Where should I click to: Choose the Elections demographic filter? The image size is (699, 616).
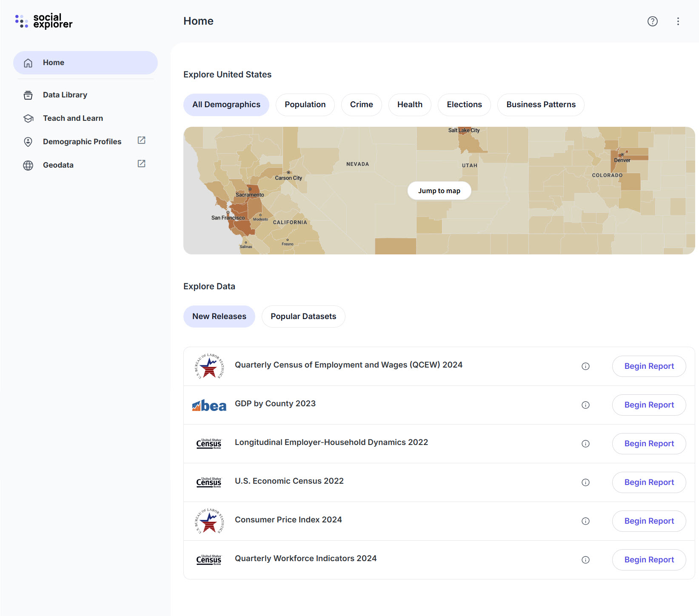[464, 105]
